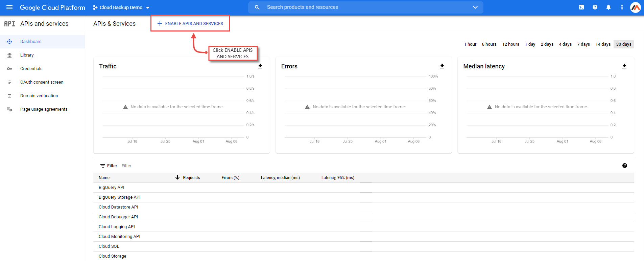Viewport: 644px width, 261px height.
Task: Open the table help question icon
Action: pos(625,166)
